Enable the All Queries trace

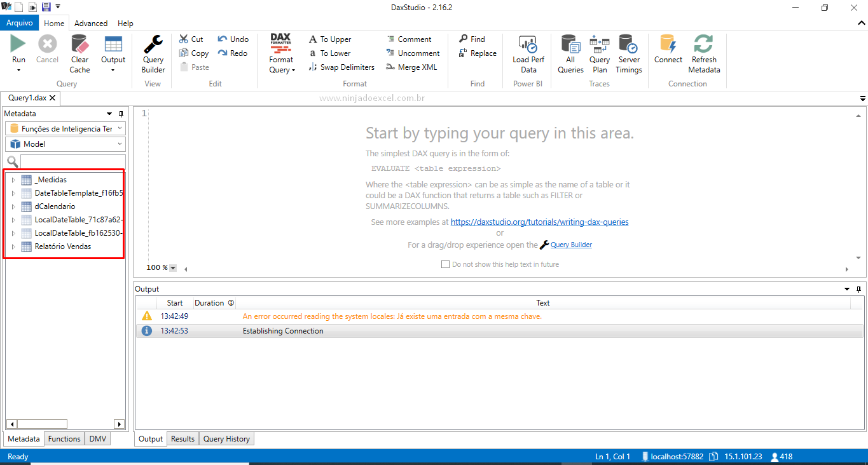(x=570, y=53)
